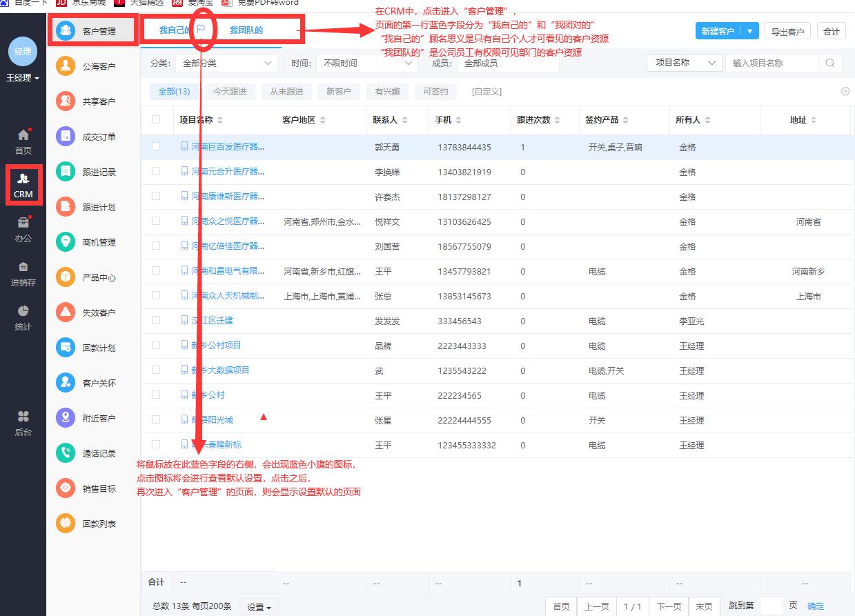The height and width of the screenshot is (616, 855).
Task: Open the 成员 全部成员 selector
Action: click(x=508, y=63)
